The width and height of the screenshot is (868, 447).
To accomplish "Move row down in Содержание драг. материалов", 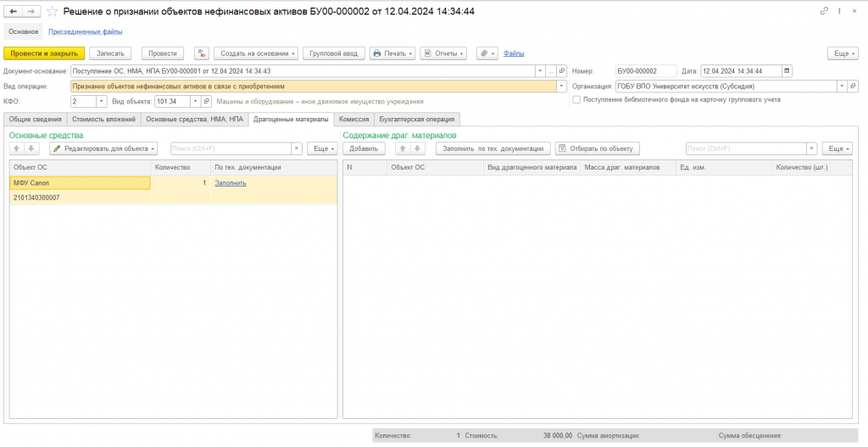I will [x=417, y=148].
